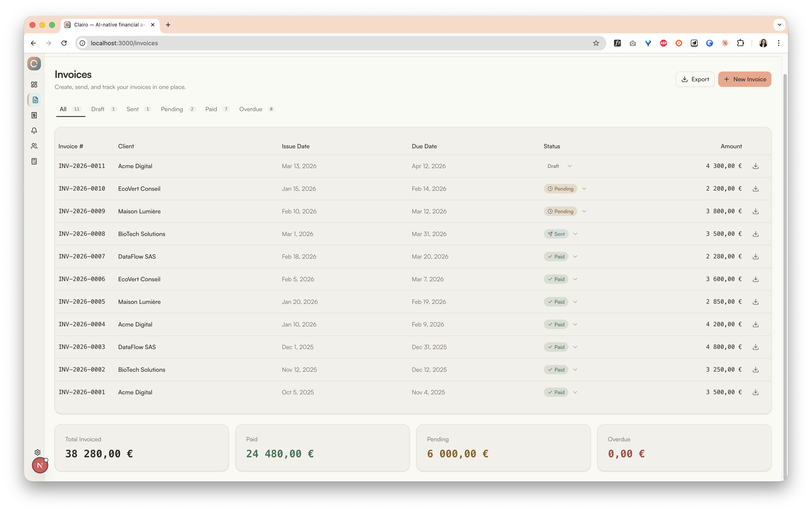Switch to the Sent tab

tap(139, 109)
